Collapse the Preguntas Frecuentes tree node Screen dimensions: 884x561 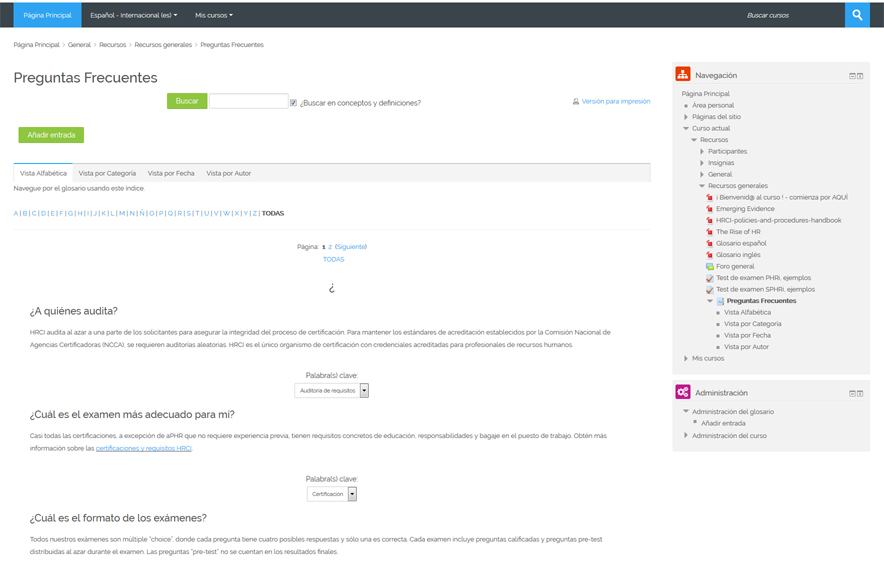point(709,301)
